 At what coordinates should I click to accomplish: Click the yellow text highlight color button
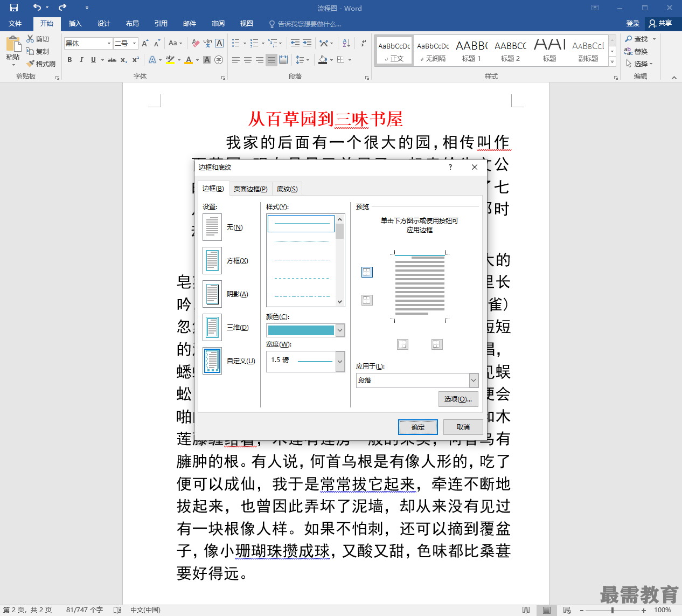click(170, 60)
